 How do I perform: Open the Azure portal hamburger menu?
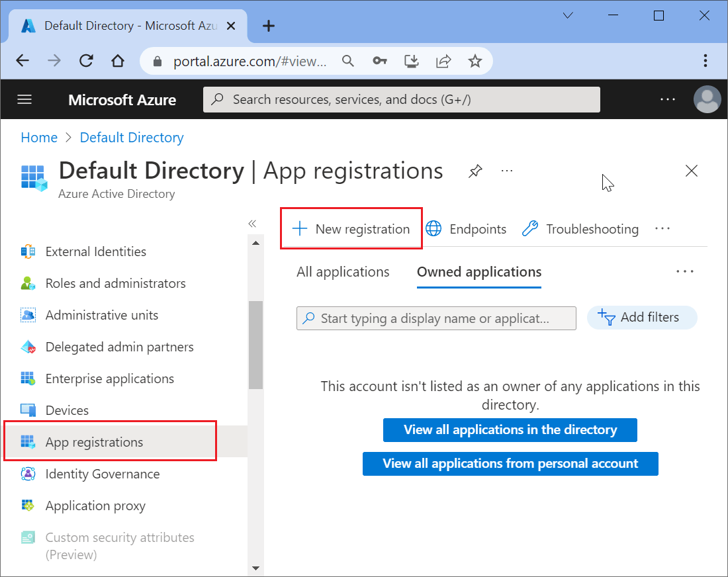[24, 100]
